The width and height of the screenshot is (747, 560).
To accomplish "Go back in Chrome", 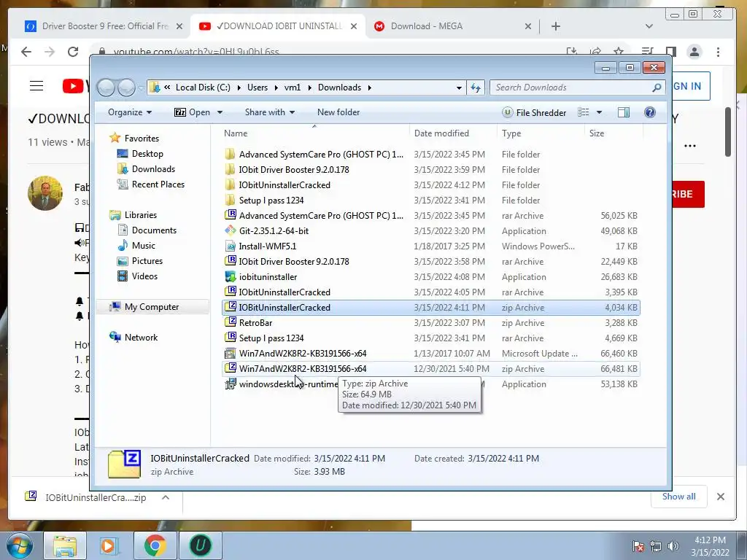I will [26, 52].
